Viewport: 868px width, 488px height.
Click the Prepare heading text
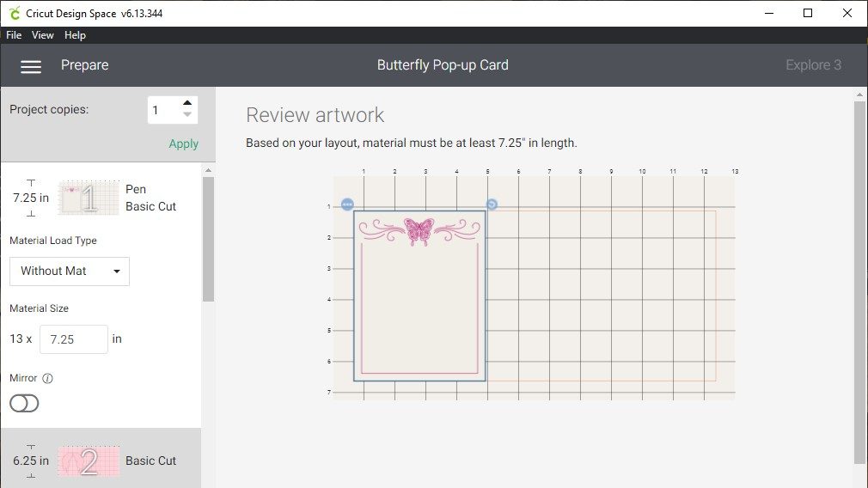[x=85, y=64]
